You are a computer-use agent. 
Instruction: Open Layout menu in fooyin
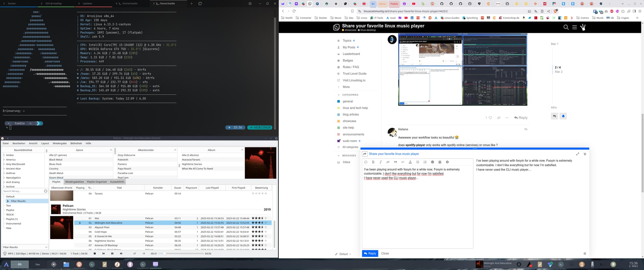pyautogui.click(x=45, y=143)
